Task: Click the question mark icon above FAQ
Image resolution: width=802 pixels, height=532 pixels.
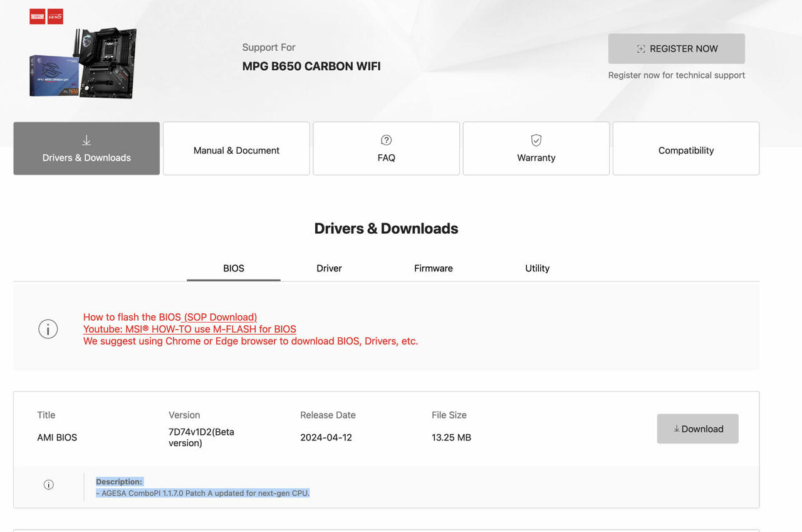Action: [387, 140]
